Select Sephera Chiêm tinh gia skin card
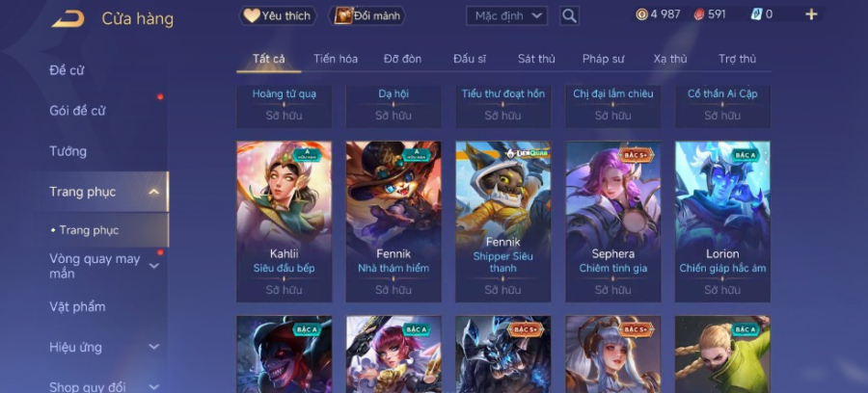The height and width of the screenshot is (393, 868). click(x=612, y=222)
